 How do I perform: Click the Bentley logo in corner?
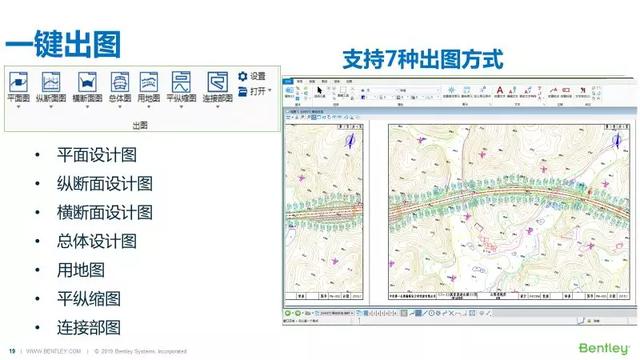(x=604, y=348)
